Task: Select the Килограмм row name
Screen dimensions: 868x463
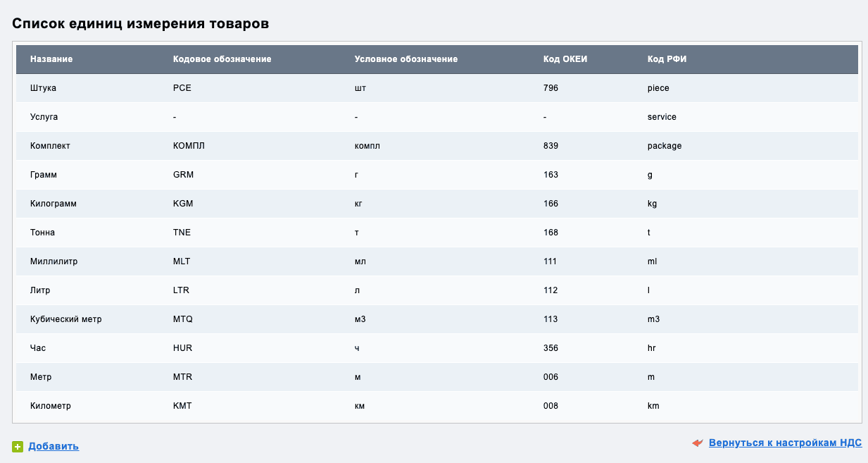Action: click(x=54, y=204)
